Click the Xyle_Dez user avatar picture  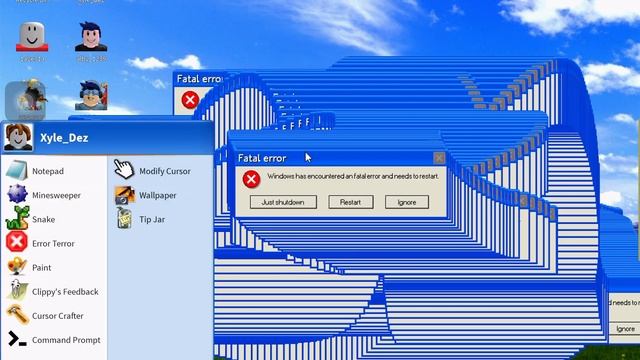pyautogui.click(x=18, y=138)
